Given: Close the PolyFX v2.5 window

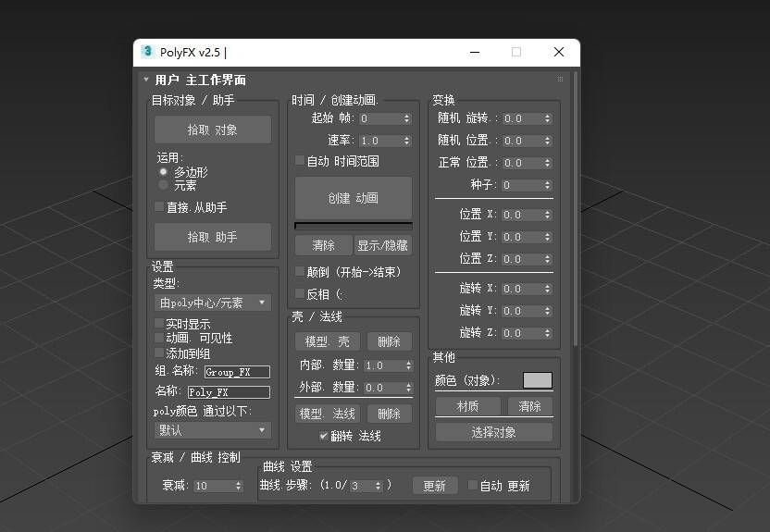Looking at the screenshot, I should [x=559, y=52].
